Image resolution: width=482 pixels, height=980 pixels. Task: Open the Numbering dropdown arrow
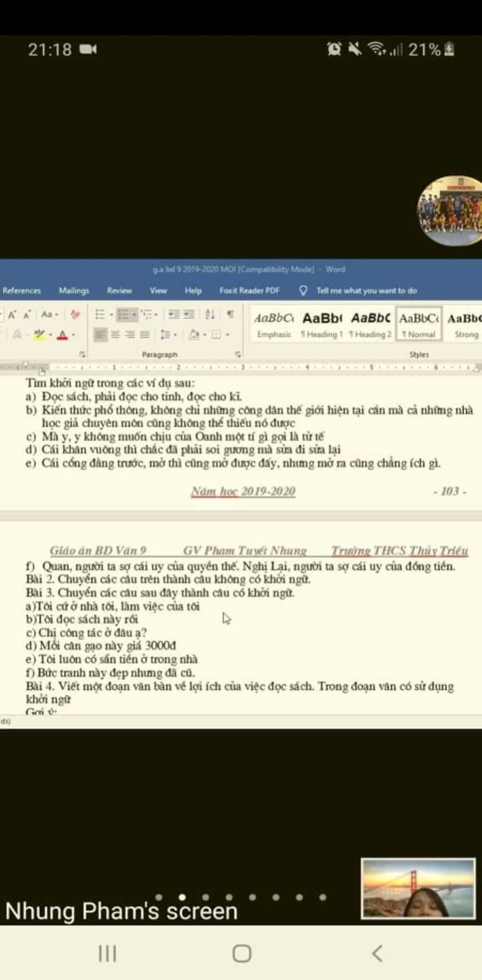pyautogui.click(x=134, y=315)
